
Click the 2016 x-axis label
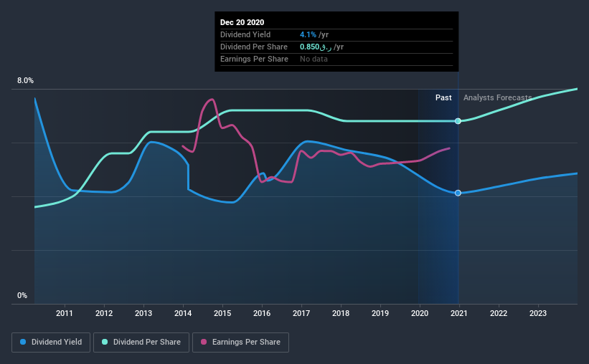(x=262, y=313)
